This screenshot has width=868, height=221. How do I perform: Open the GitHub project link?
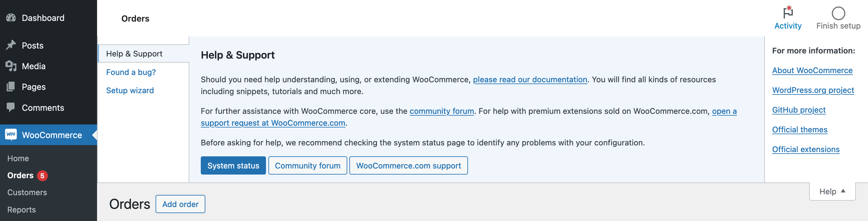click(x=799, y=110)
